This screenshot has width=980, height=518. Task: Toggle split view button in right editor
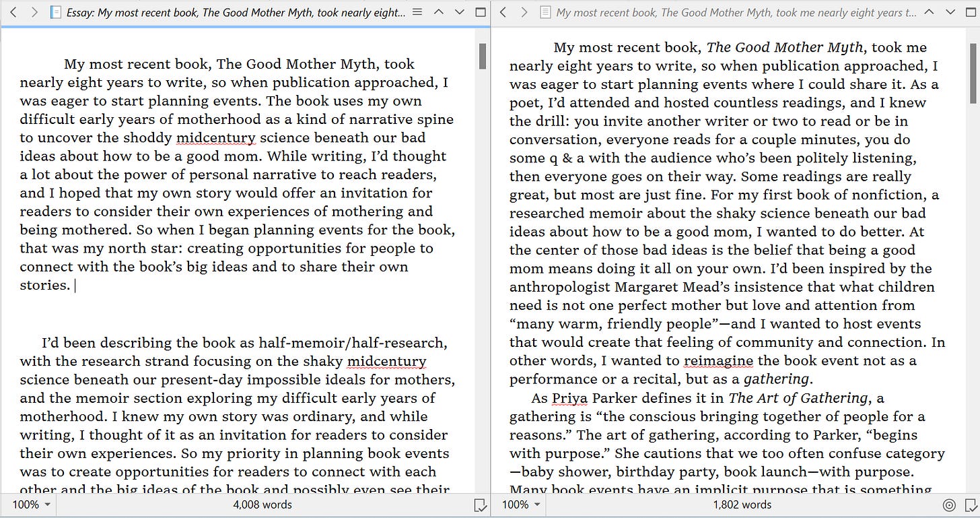(971, 12)
